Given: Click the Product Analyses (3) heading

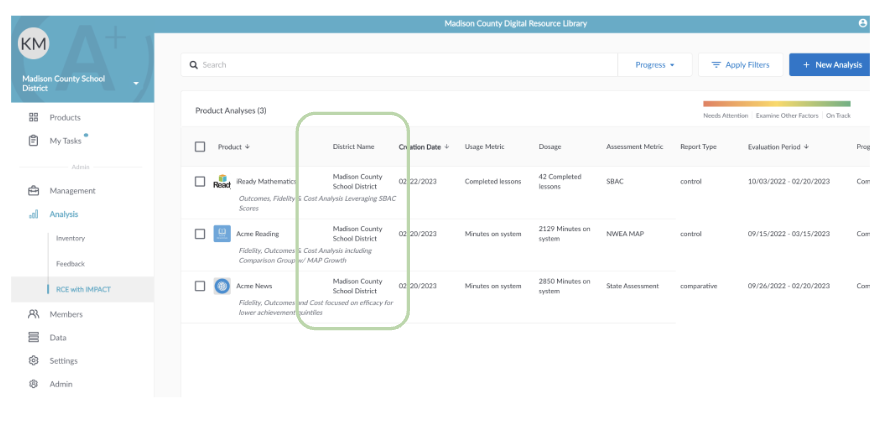Looking at the screenshot, I should [231, 111].
